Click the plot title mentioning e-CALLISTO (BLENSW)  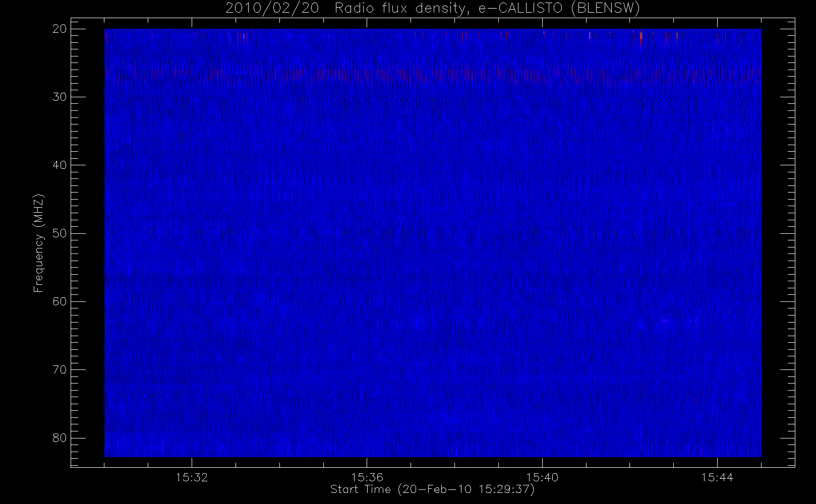[x=433, y=8]
